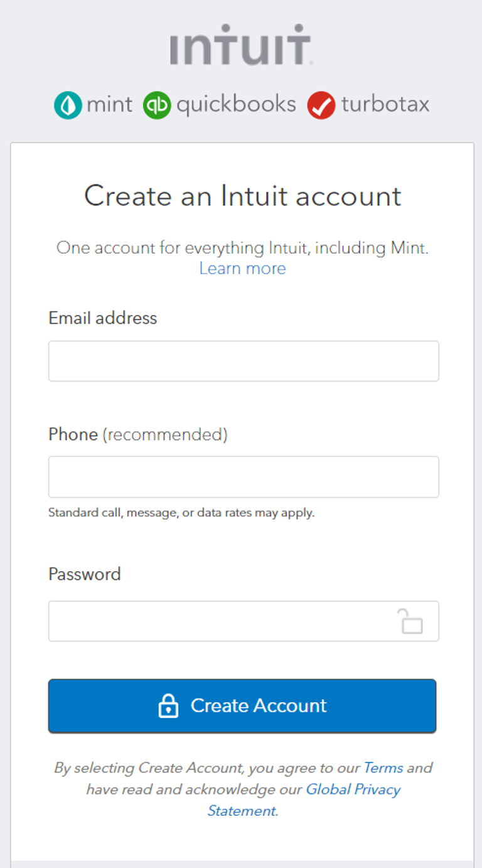482x868 pixels.
Task: Open the Learn more link
Action: (x=242, y=269)
